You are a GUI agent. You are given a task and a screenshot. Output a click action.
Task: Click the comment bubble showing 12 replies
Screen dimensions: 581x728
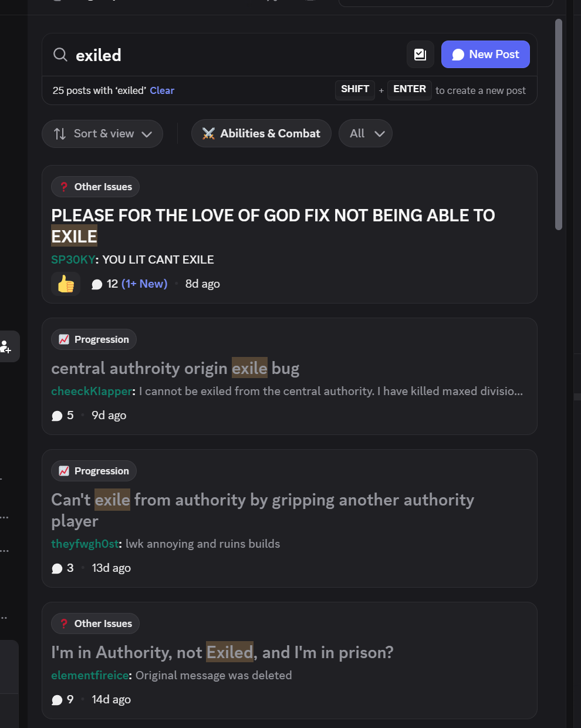[97, 284]
